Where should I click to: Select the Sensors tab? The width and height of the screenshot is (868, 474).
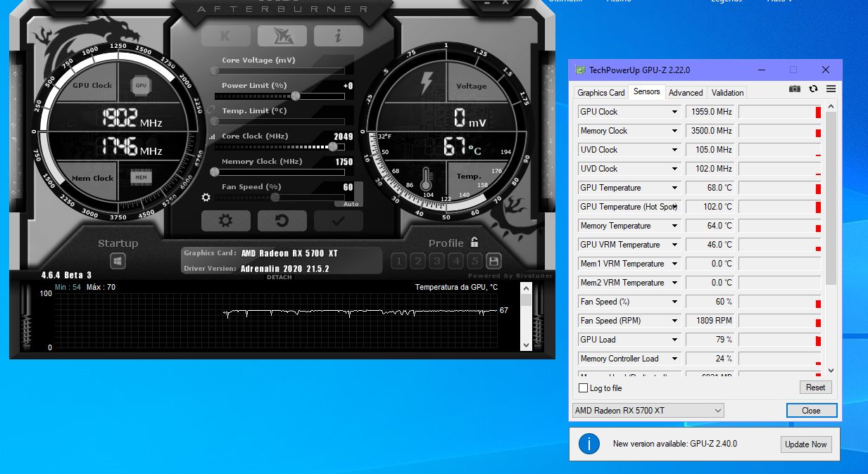[646, 91]
